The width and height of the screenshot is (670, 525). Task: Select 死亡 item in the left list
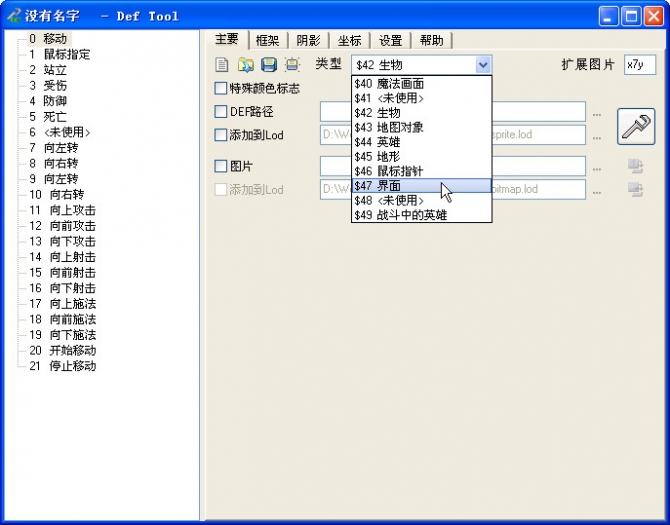coord(56,117)
